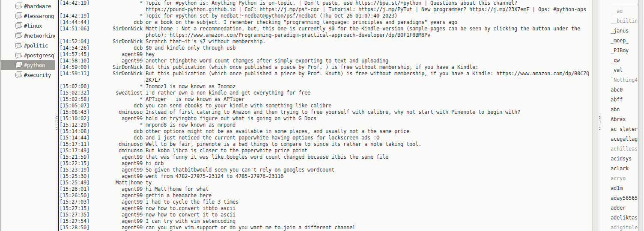Select user abc0 in the user list
Image resolution: width=644 pixels, height=231 pixels.
coord(617,90)
